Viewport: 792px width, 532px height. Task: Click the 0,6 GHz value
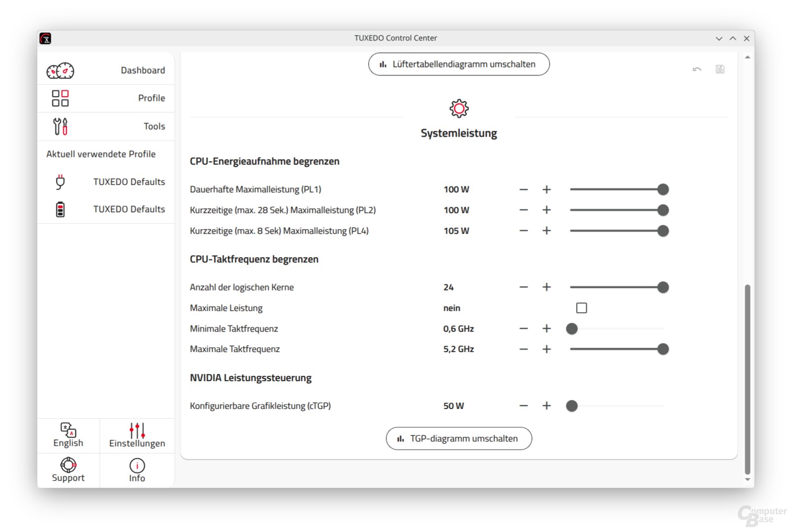(458, 329)
